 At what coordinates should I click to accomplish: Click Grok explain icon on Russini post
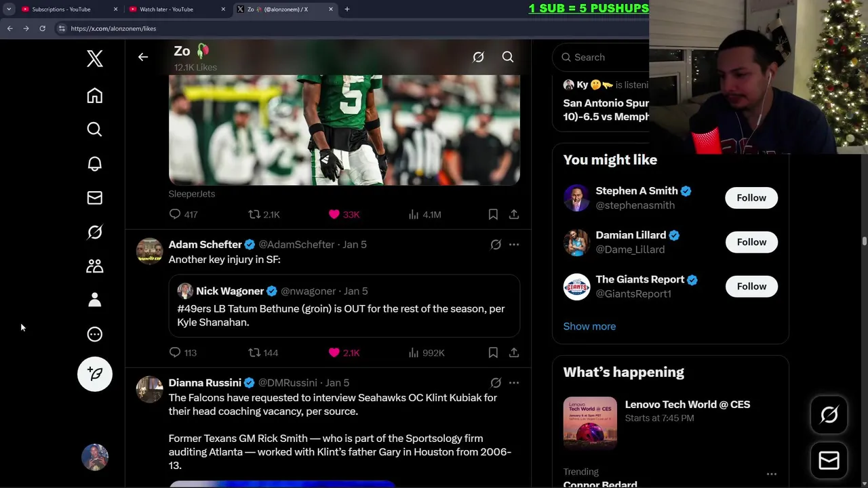(496, 383)
